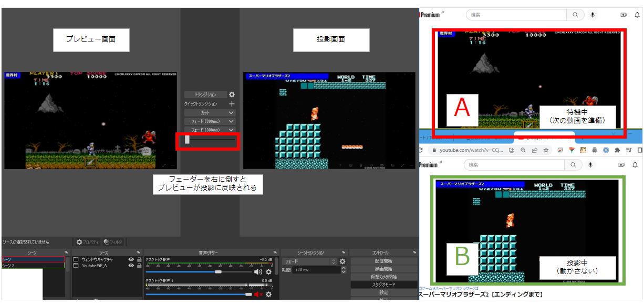Click 配信開始 to start streaming
The width and height of the screenshot is (644, 305).
click(384, 261)
